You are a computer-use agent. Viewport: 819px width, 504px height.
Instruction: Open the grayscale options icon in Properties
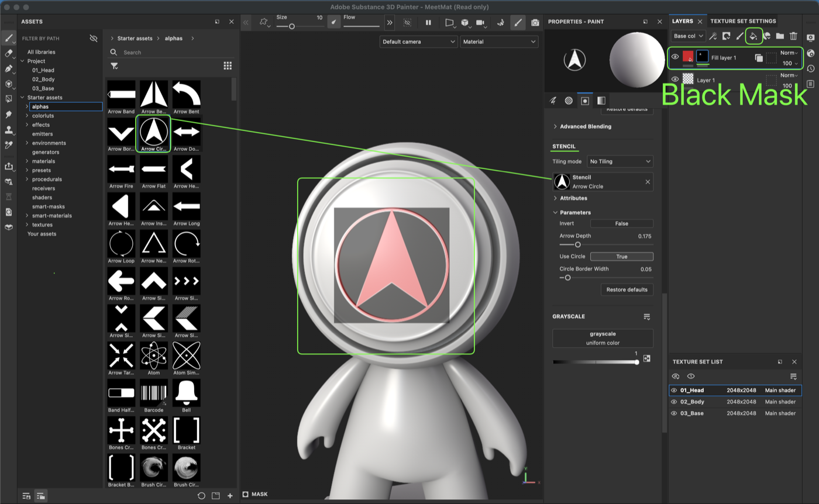pyautogui.click(x=646, y=316)
